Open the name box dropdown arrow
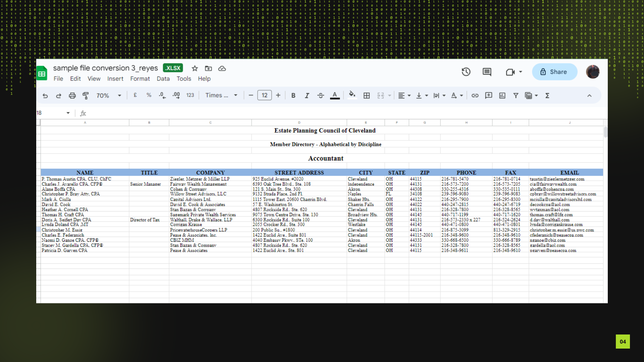644x362 pixels. (68, 113)
